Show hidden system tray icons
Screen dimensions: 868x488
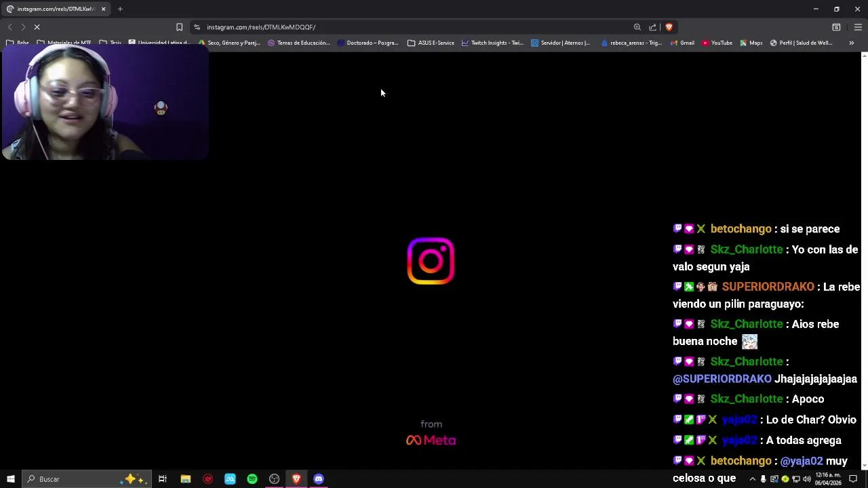752,479
